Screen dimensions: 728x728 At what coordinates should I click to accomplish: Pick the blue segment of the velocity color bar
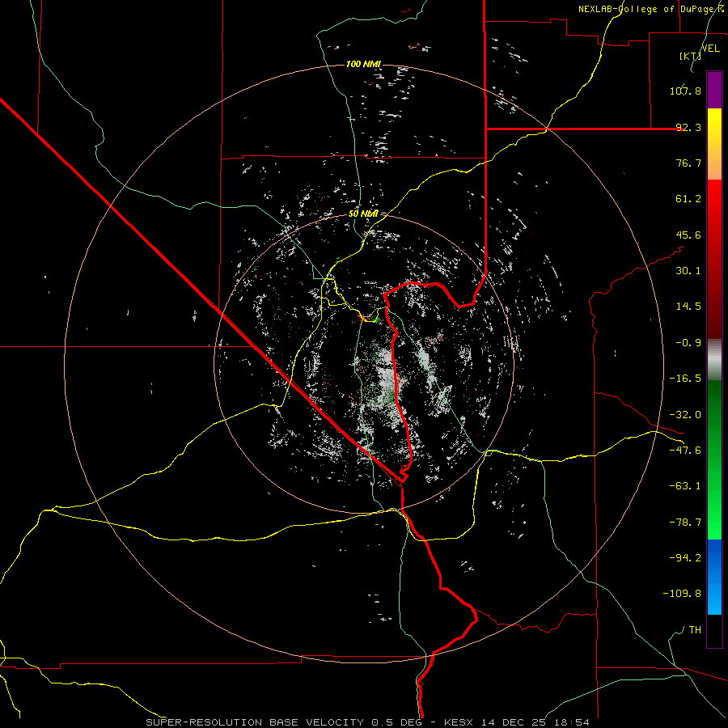[x=714, y=577]
